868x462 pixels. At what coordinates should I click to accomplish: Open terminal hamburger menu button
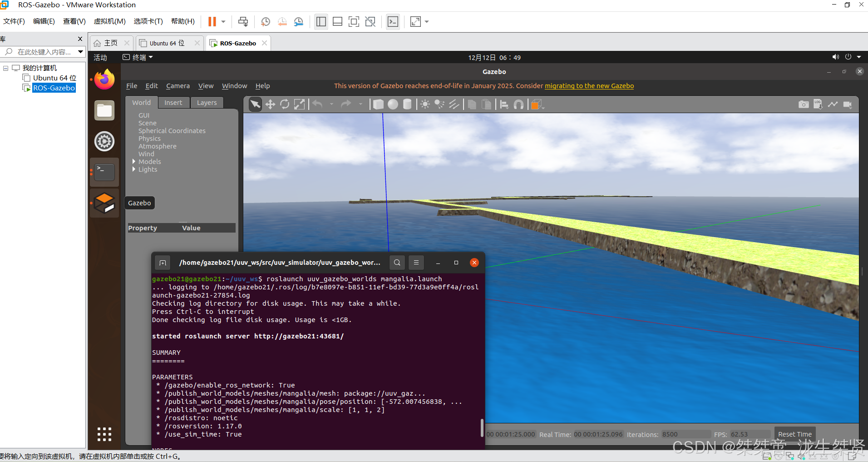coord(416,263)
